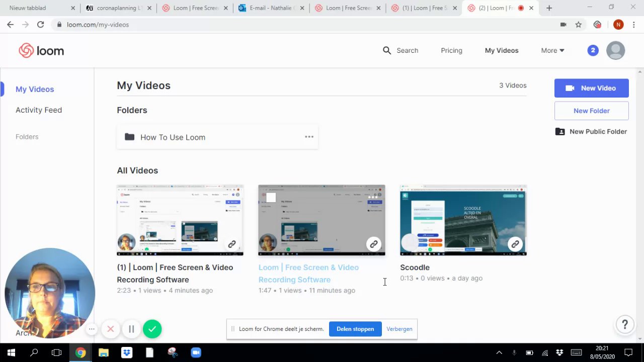Open Windows taskbar search
644x362 pixels.
tap(34, 352)
